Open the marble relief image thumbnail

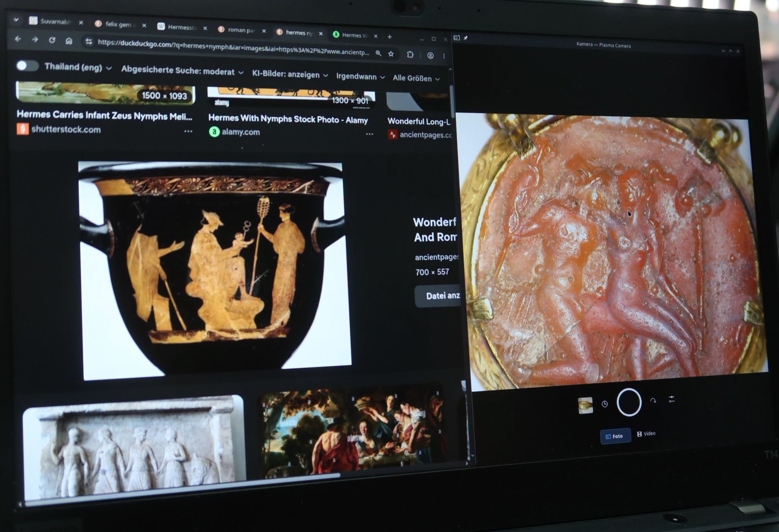[134, 447]
